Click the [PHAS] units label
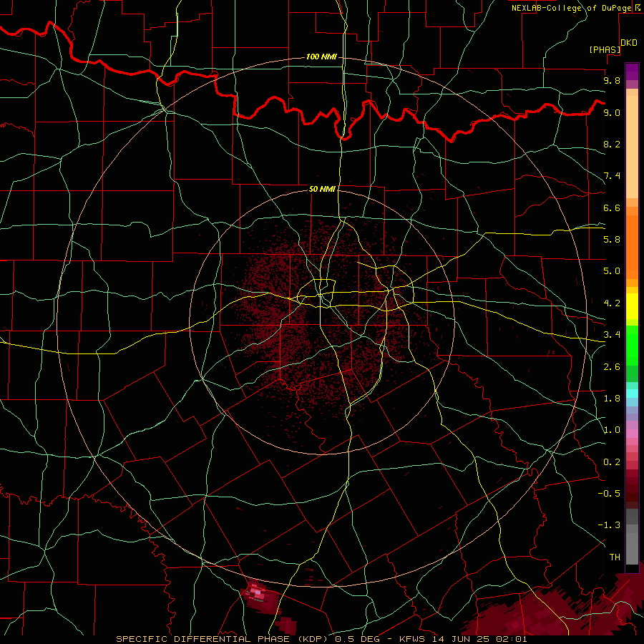The width and height of the screenshot is (644, 644). (605, 49)
